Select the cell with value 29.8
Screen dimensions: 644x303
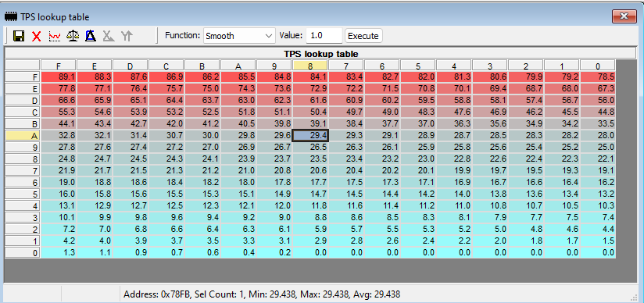(238, 136)
